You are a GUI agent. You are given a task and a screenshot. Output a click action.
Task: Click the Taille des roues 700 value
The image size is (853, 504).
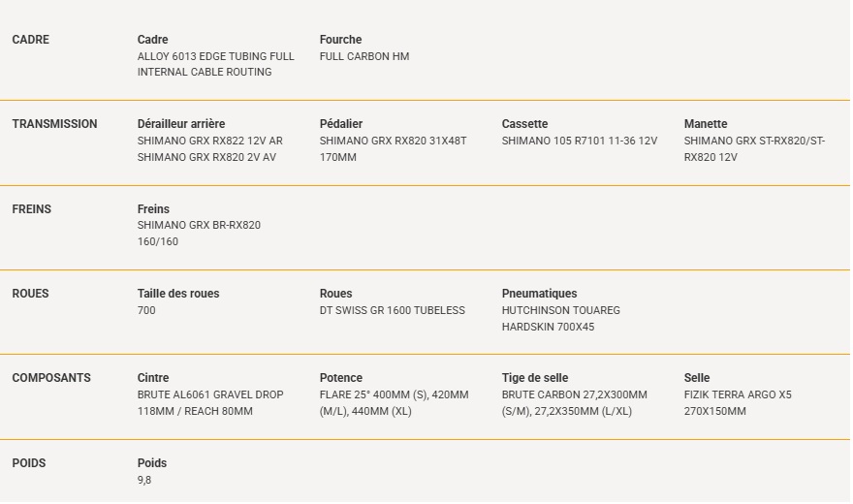146,310
